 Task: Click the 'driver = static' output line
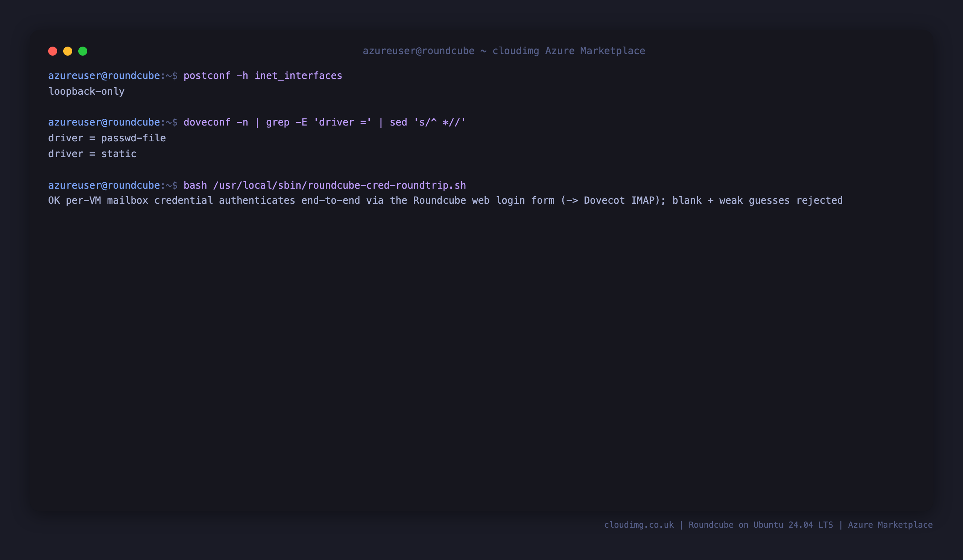point(92,154)
